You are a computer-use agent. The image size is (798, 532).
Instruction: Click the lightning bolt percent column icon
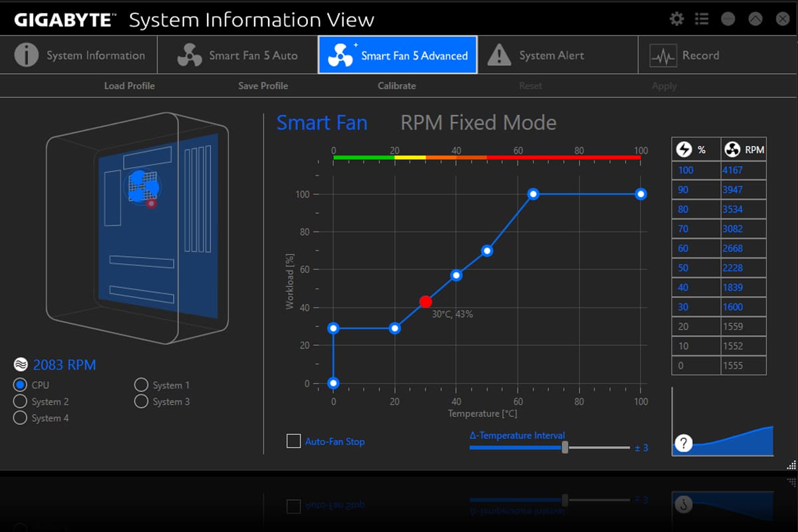tap(684, 149)
